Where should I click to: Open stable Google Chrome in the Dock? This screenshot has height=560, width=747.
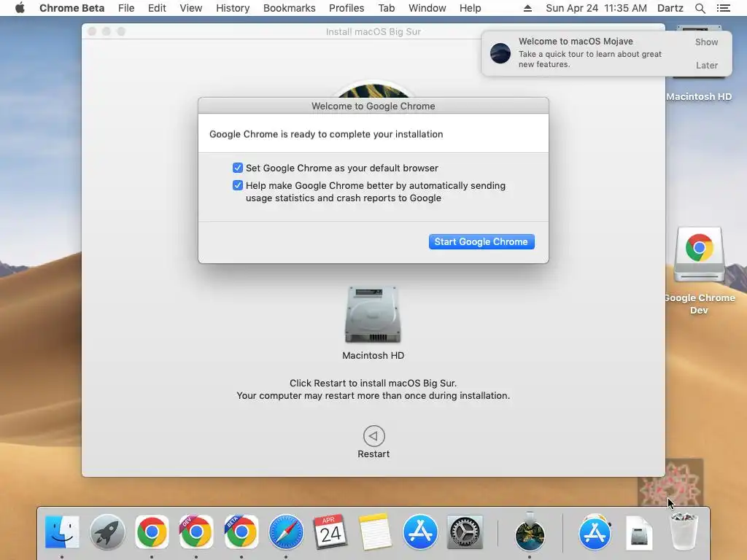152,532
